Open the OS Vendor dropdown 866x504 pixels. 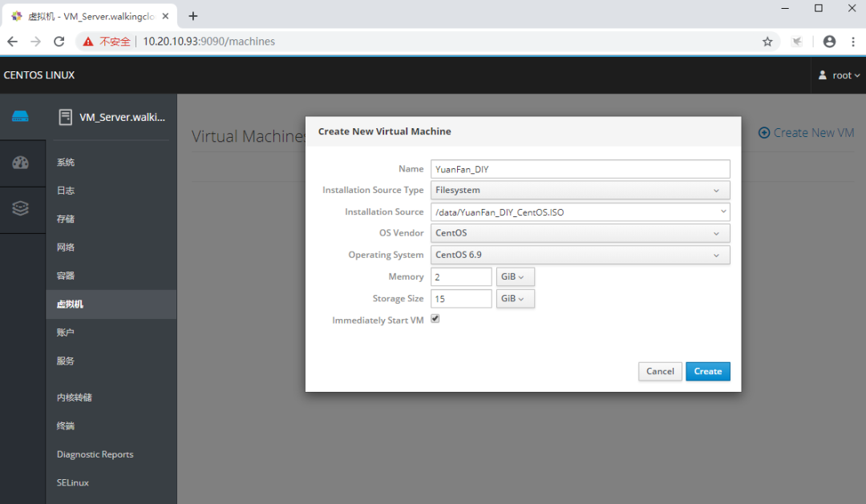point(580,233)
